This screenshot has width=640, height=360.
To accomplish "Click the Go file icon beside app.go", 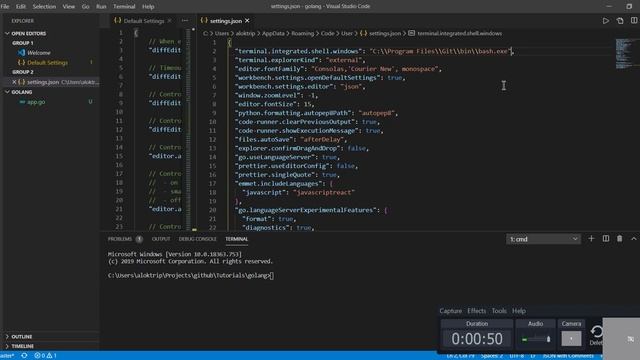I will pyautogui.click(x=22, y=102).
